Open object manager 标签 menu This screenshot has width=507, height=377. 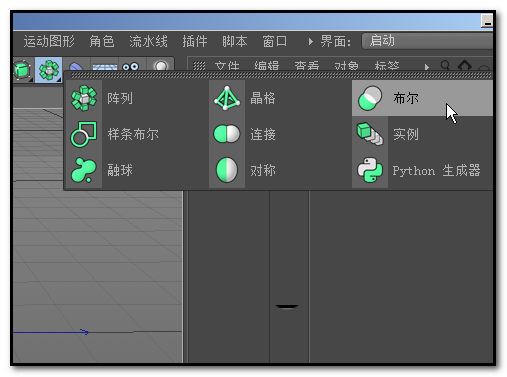[387, 66]
